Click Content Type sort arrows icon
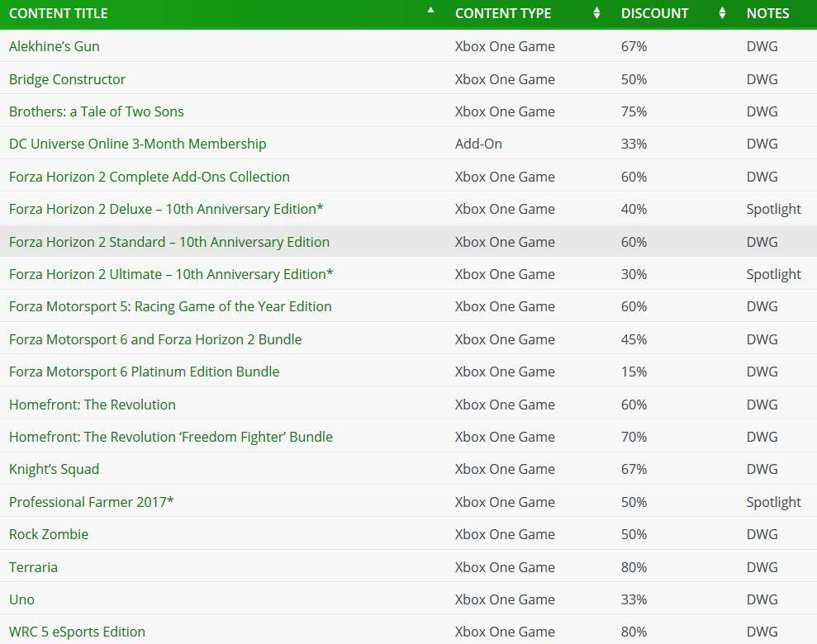The height and width of the screenshot is (644, 817). (x=596, y=13)
